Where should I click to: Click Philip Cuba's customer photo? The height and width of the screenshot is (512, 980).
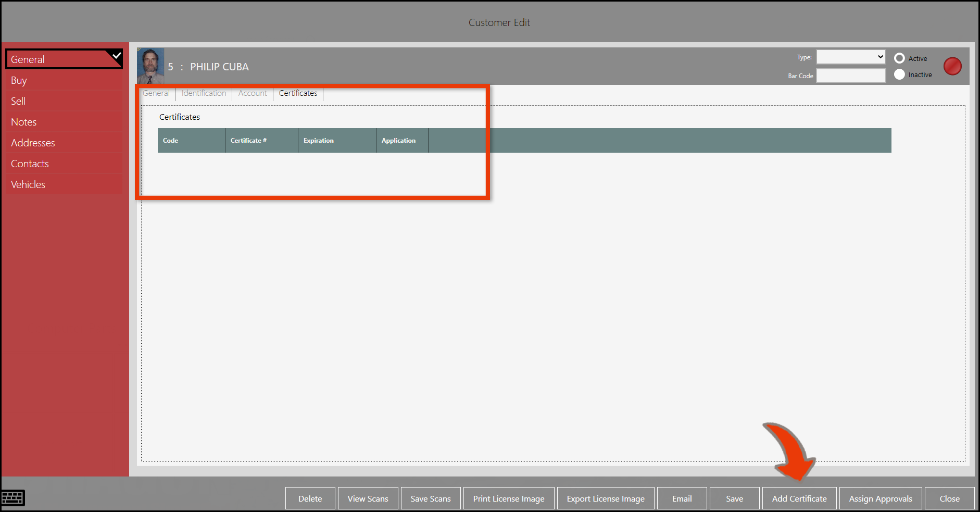pos(150,66)
